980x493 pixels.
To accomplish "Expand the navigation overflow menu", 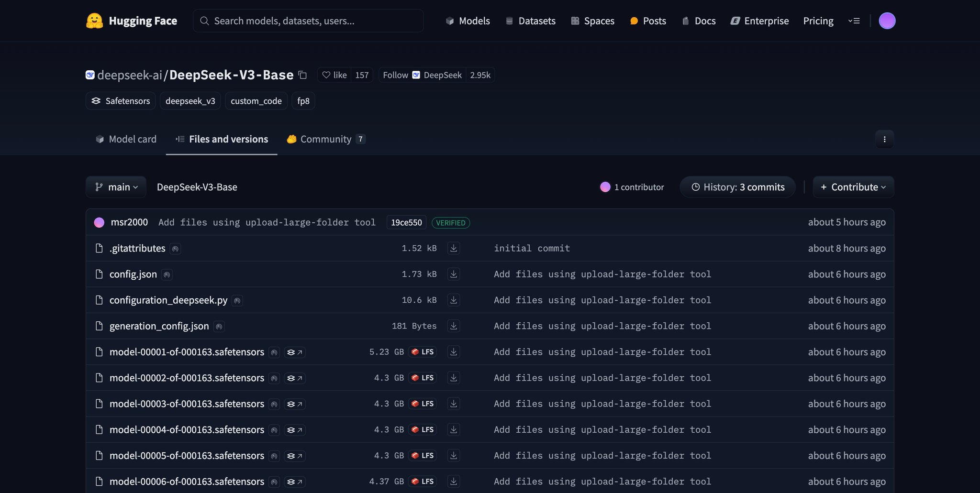I will point(854,21).
